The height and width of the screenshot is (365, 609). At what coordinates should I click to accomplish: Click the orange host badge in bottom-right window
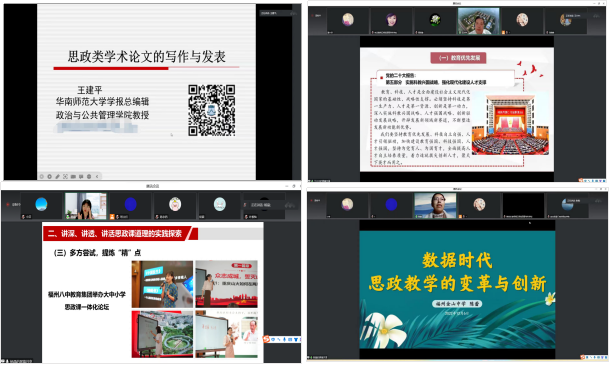[460, 216]
